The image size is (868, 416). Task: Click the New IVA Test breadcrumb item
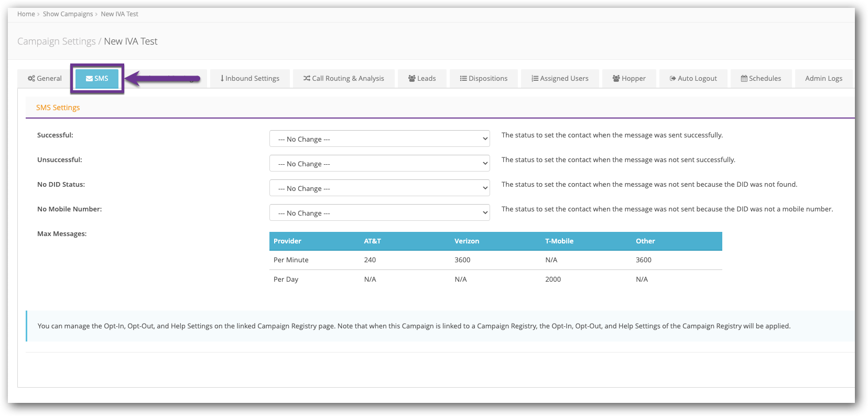[120, 14]
